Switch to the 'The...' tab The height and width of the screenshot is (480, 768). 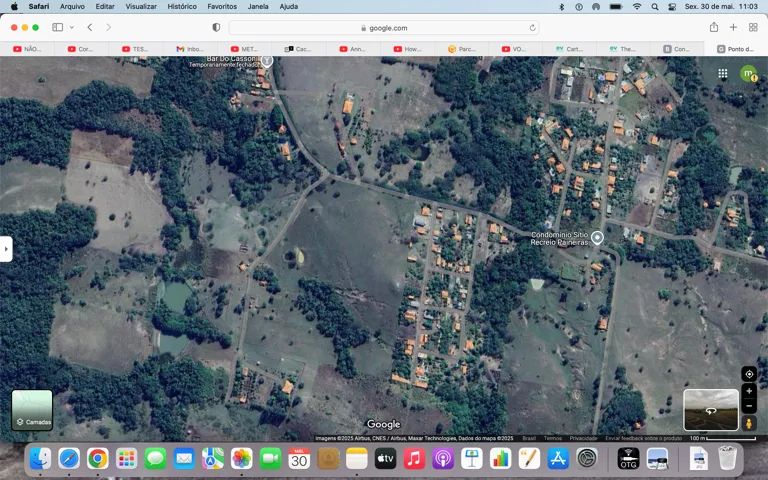pos(624,49)
